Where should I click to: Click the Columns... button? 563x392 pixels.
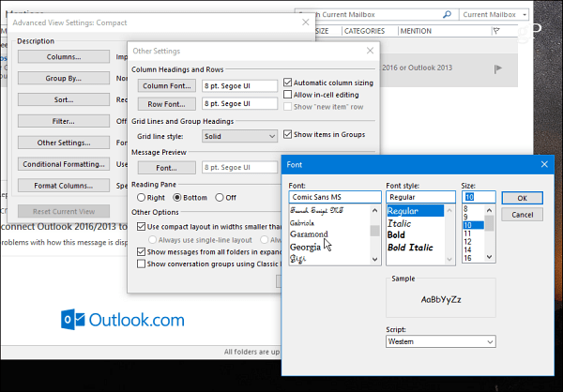(64, 56)
